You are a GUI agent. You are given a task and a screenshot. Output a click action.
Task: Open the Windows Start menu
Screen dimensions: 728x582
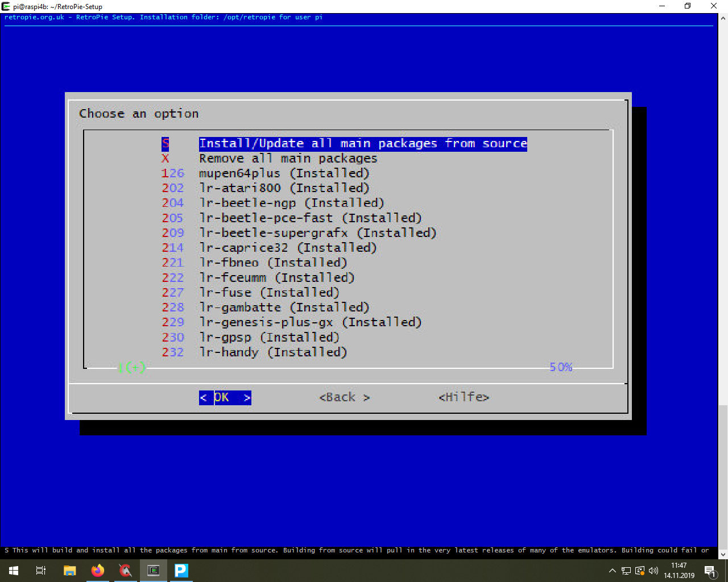click(x=14, y=571)
